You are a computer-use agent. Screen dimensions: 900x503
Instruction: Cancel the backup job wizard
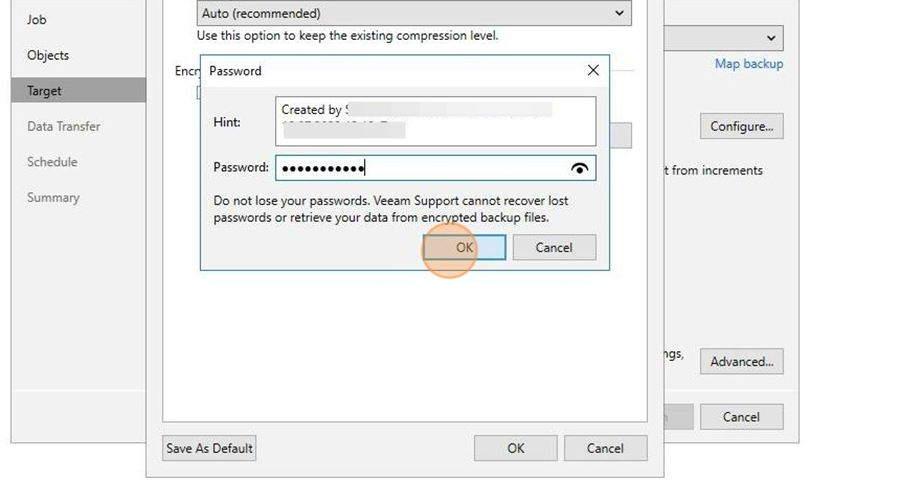(x=742, y=417)
